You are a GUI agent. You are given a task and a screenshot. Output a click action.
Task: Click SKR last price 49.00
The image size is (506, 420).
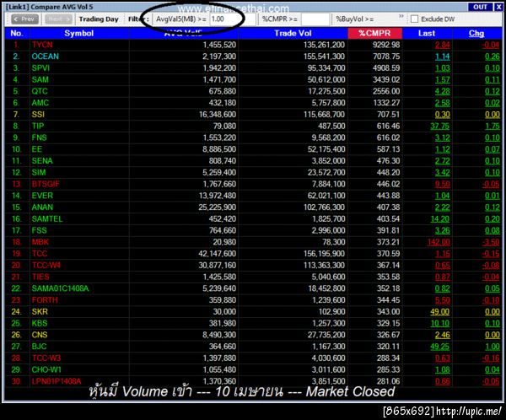[x=440, y=313]
